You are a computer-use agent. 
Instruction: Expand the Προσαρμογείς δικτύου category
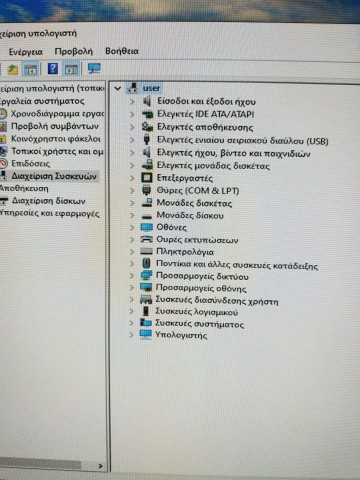coord(132,276)
